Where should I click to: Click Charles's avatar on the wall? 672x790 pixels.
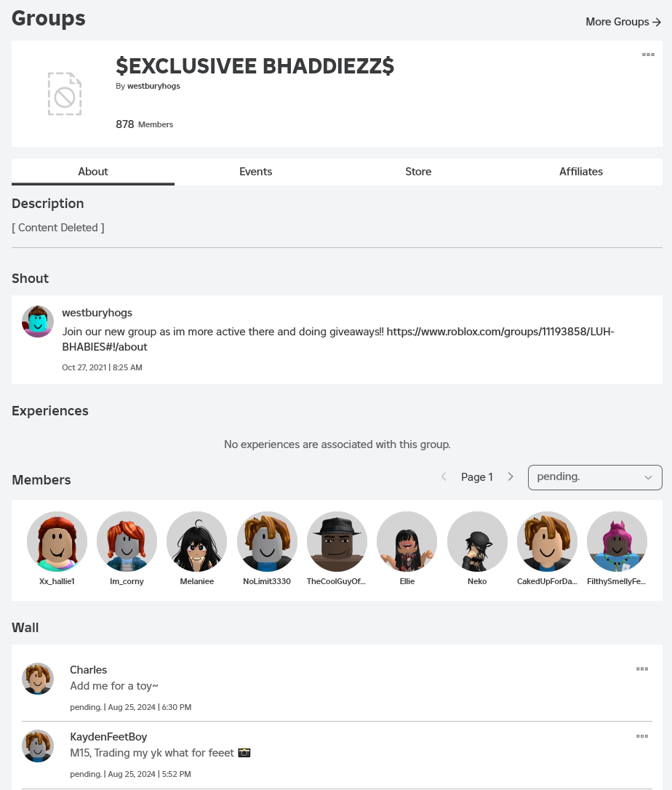[x=38, y=679]
